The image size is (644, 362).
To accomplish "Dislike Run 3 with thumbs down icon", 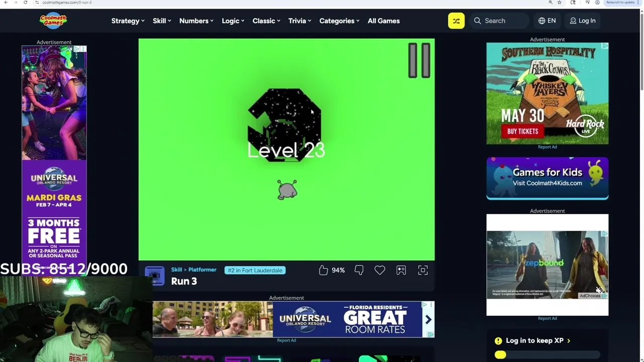I will click(x=359, y=270).
